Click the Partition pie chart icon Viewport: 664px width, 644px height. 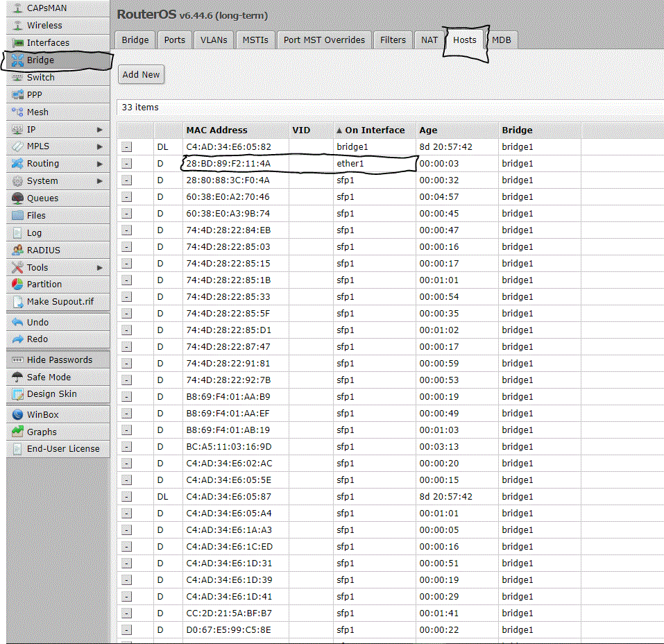pyautogui.click(x=17, y=285)
